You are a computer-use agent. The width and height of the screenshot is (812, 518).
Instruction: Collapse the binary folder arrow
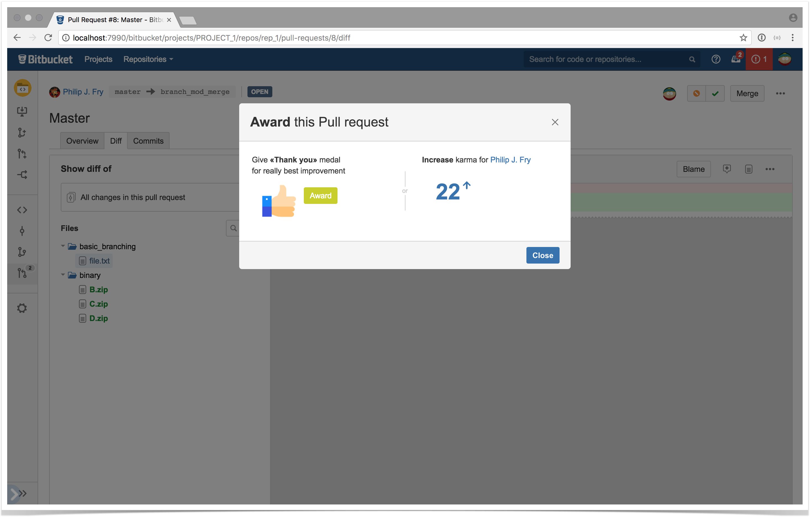(63, 275)
